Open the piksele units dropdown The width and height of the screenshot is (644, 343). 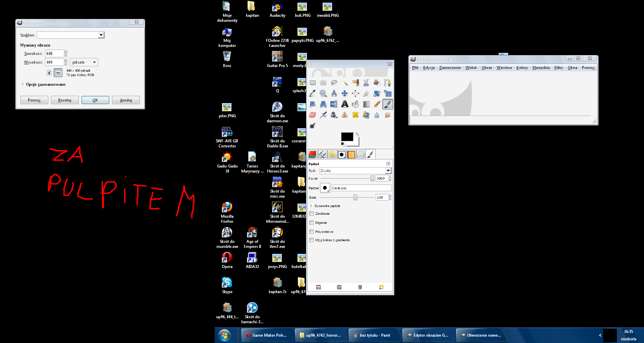(x=84, y=62)
